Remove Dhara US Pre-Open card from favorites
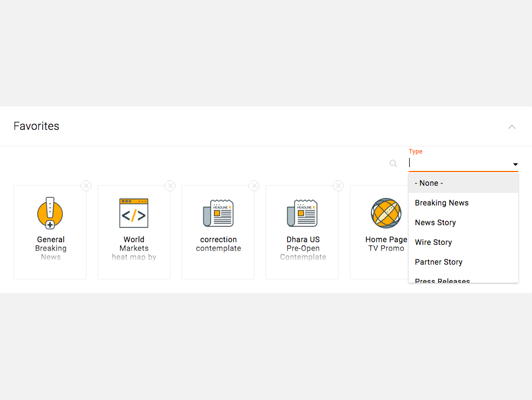This screenshot has width=532, height=400. click(338, 186)
